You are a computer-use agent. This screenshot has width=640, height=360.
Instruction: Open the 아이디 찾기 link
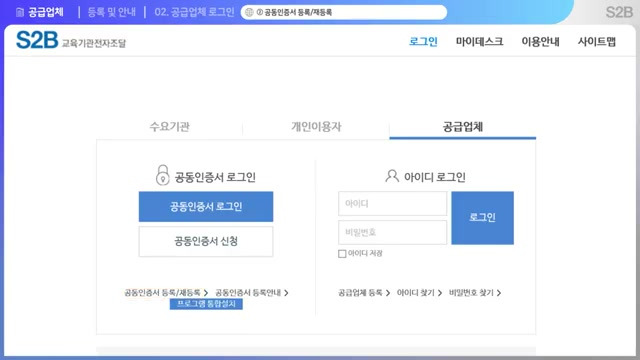[419, 293]
